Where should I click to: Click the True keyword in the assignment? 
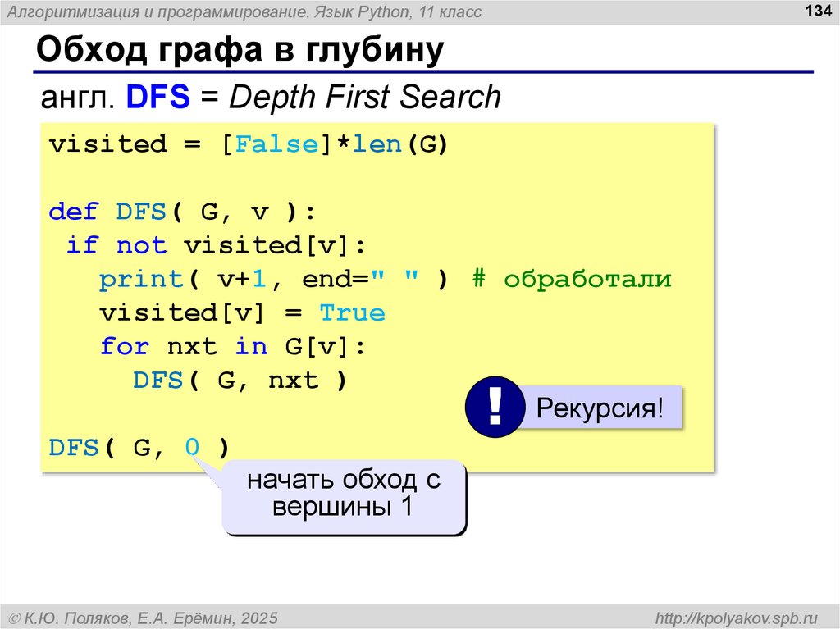click(352, 313)
